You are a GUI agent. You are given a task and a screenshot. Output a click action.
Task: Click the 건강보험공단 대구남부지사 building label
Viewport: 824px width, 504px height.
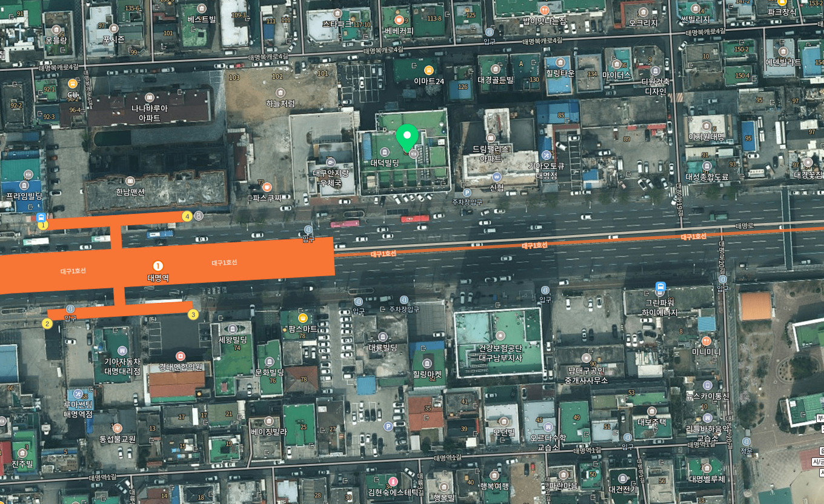pyautogui.click(x=500, y=353)
